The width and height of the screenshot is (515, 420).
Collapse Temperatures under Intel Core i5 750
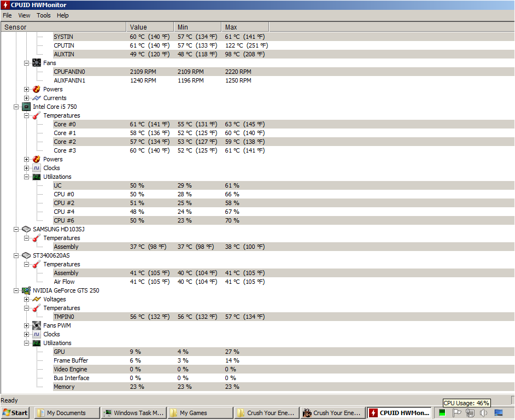(26, 116)
